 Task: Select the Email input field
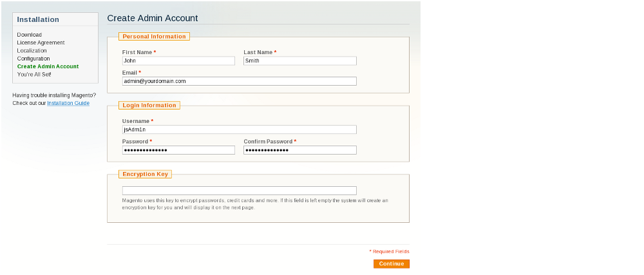(x=240, y=81)
